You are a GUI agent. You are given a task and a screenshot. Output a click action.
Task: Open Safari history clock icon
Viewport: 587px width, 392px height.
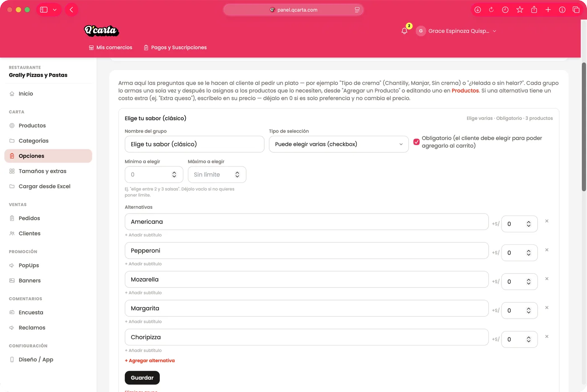coord(505,10)
